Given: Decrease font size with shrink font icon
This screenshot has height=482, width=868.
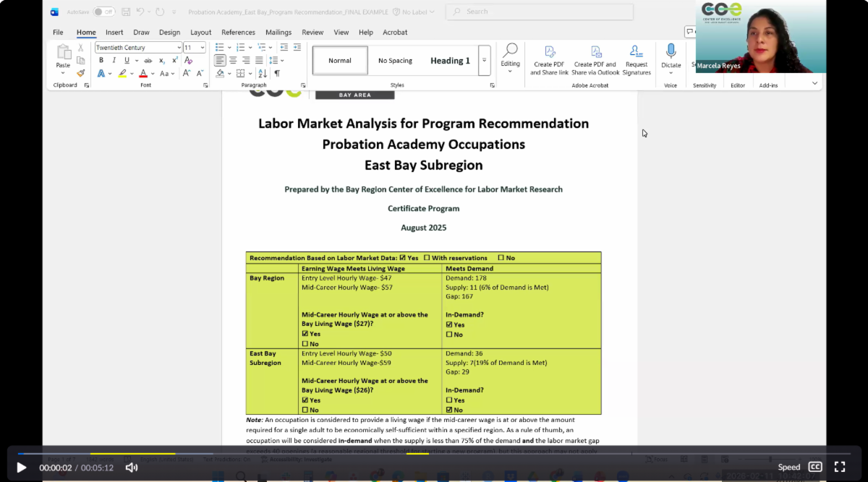Looking at the screenshot, I should pyautogui.click(x=200, y=73).
